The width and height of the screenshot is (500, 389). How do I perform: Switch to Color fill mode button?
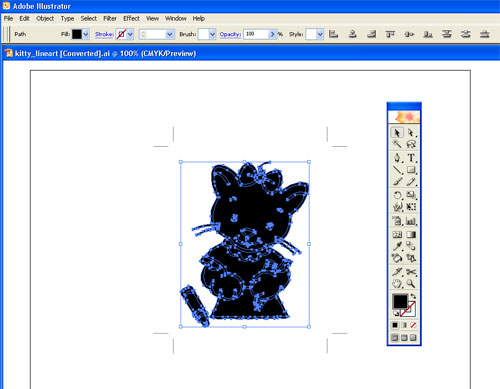coord(395,325)
